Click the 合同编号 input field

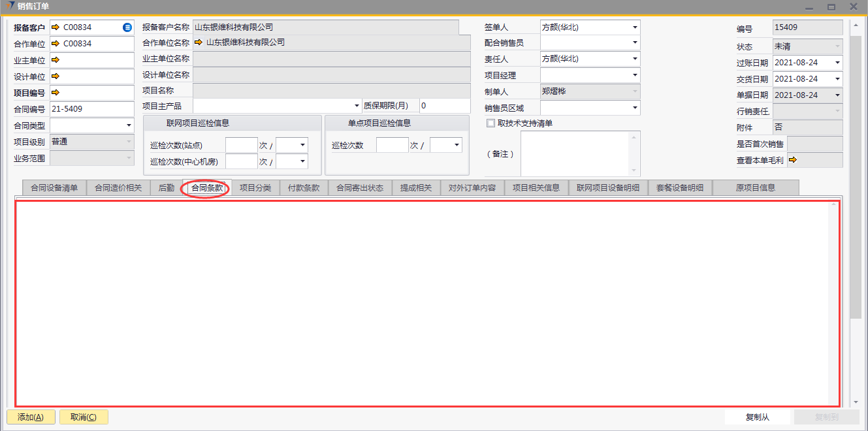coord(91,109)
